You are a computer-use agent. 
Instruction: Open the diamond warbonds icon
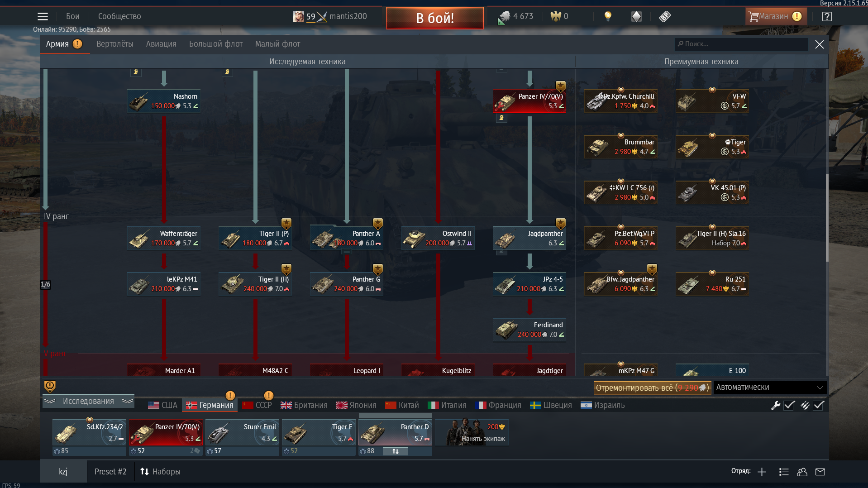[636, 17]
